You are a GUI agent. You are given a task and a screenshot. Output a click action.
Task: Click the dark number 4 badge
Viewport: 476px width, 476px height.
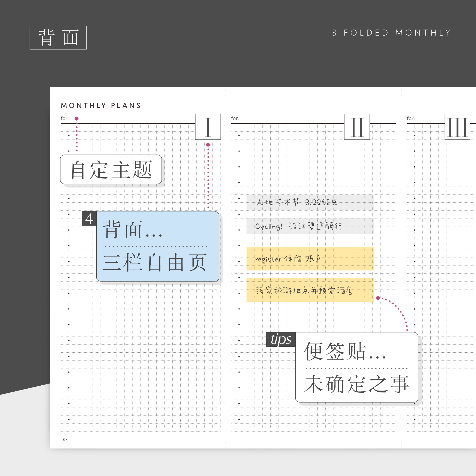pos(89,219)
